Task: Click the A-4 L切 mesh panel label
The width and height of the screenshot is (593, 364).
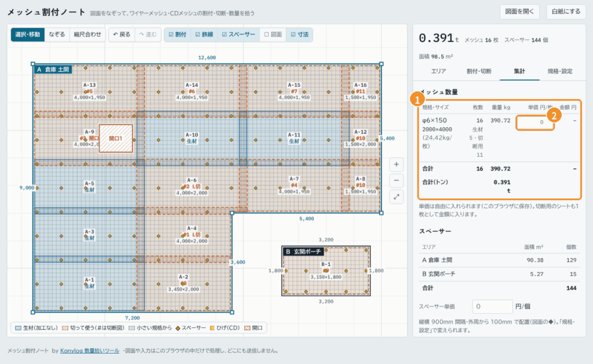Action: click(x=192, y=234)
